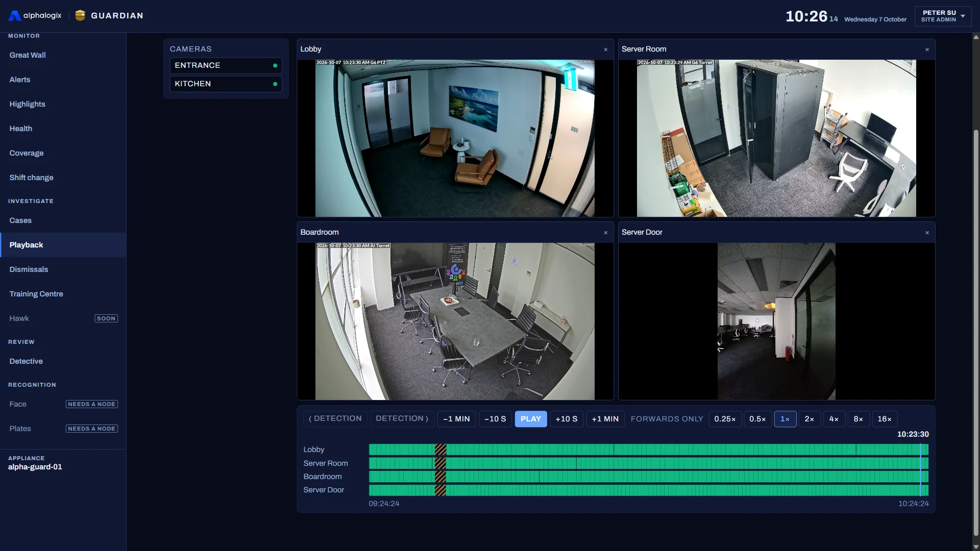Click the Server Door timeline track
Screen dimensions: 980x551
tap(648, 490)
